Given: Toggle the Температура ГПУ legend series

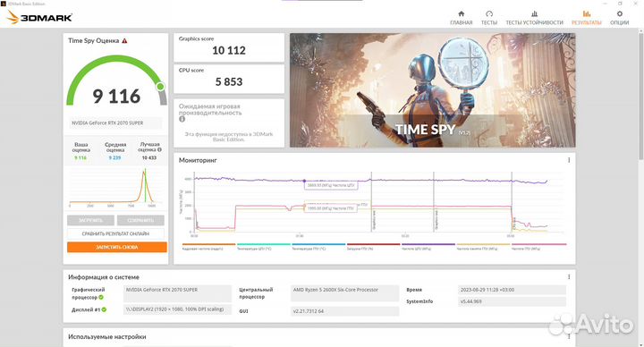Looking at the screenshot, I should [318, 247].
